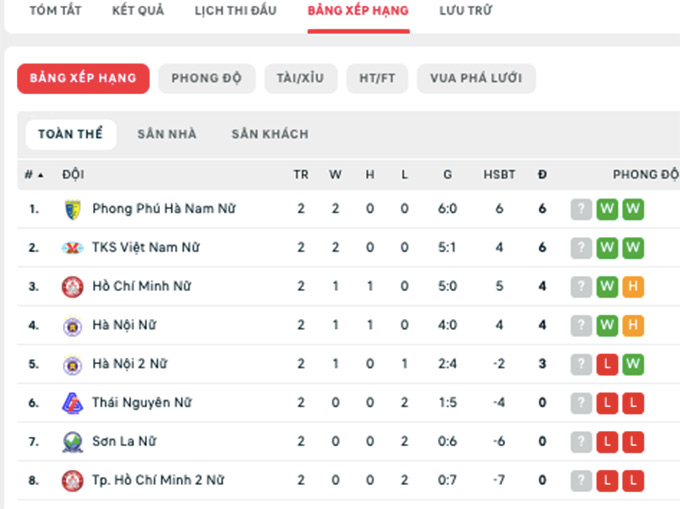
Task: Select the Toàn thể filter
Action: point(71,134)
